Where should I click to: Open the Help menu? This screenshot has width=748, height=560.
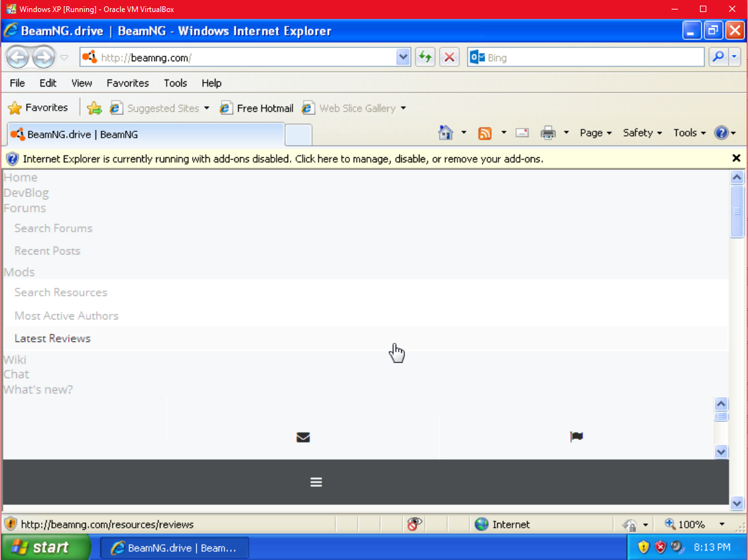pos(212,83)
